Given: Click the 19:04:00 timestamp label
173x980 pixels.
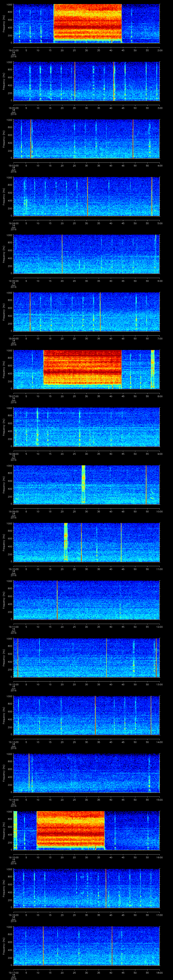Looking at the screenshot, I should (x=14, y=223).
